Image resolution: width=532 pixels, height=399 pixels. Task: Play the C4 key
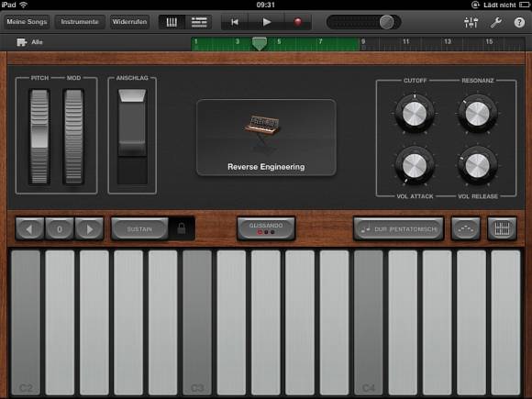click(369, 322)
